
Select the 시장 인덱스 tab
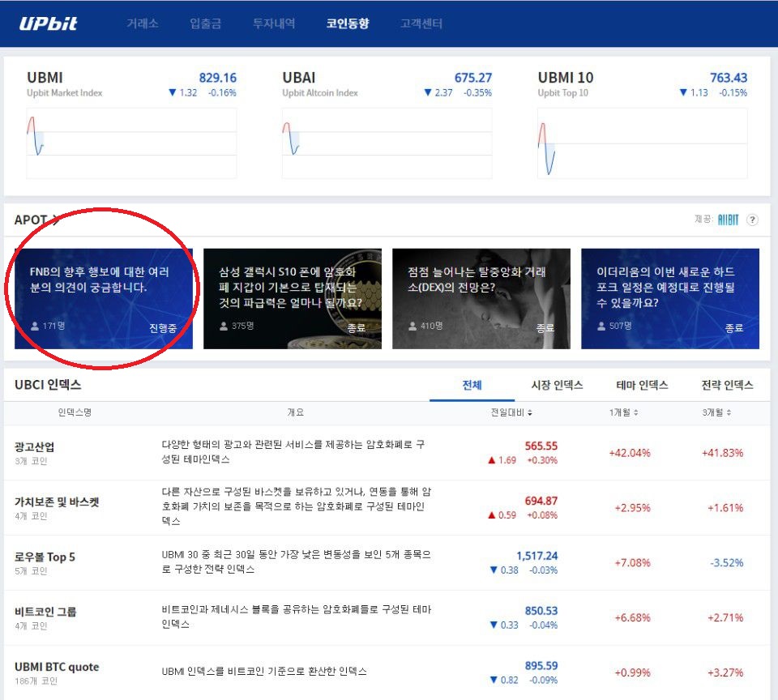click(x=557, y=385)
